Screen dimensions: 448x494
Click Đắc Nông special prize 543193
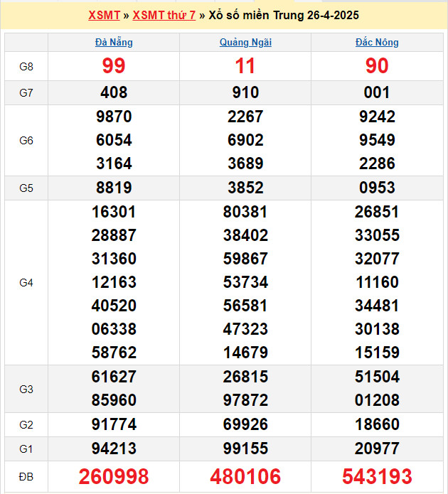click(377, 476)
